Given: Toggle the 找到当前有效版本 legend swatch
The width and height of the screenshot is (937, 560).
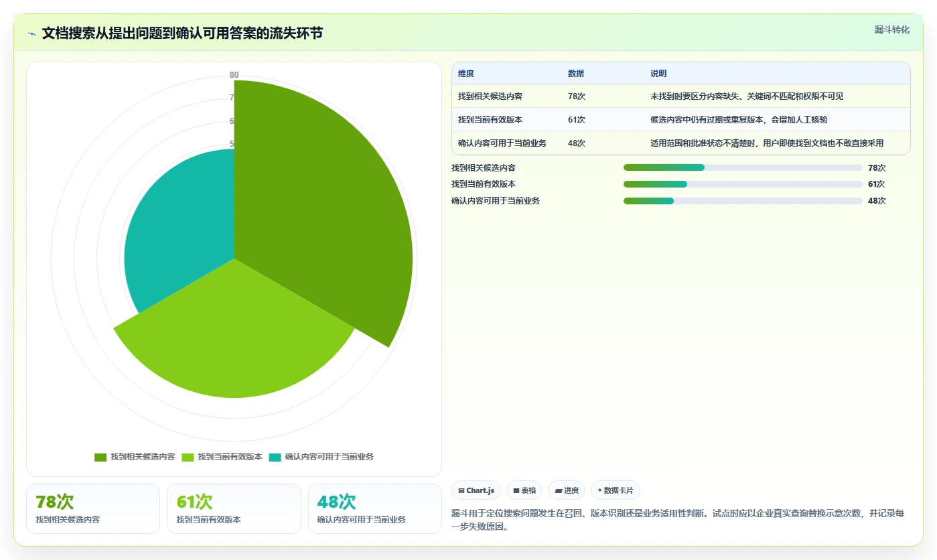Looking at the screenshot, I should pyautogui.click(x=188, y=457).
